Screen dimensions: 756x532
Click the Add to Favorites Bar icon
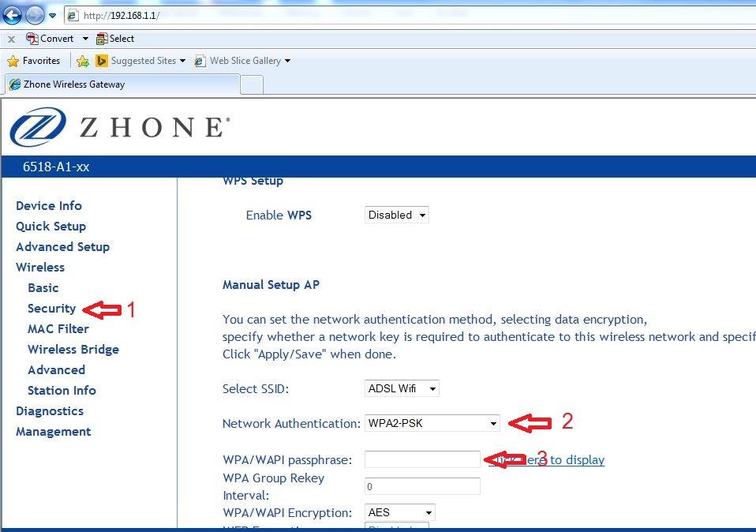click(x=82, y=61)
